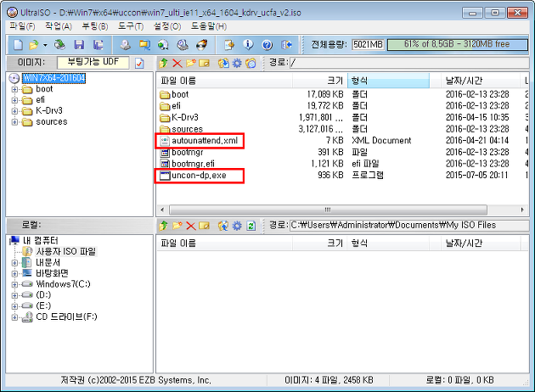Screen dimensions: 535x392
Task: Open the 설정(O) menu
Action: [167, 26]
